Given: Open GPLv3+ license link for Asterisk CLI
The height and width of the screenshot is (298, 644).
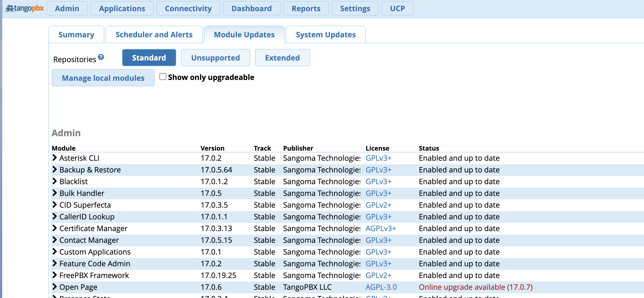Looking at the screenshot, I should coord(378,158).
